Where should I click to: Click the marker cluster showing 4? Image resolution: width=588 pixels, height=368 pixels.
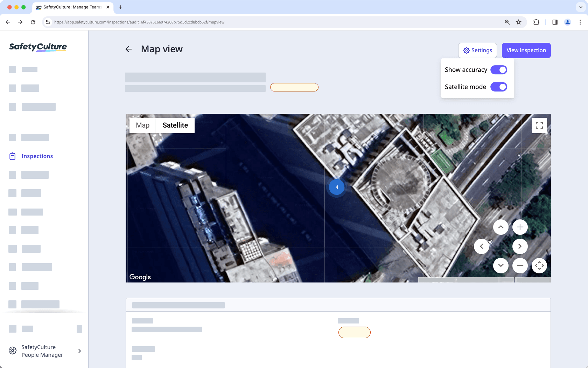click(x=336, y=187)
